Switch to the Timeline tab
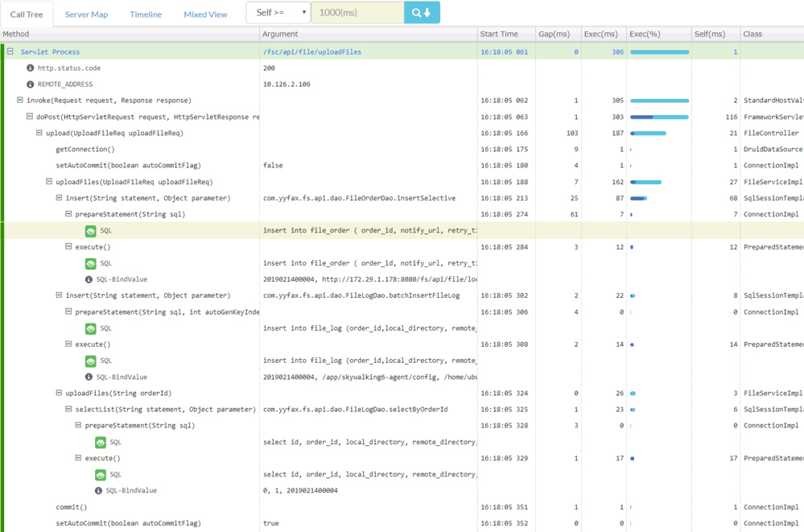Viewport: 804px width, 532px height. pos(146,14)
